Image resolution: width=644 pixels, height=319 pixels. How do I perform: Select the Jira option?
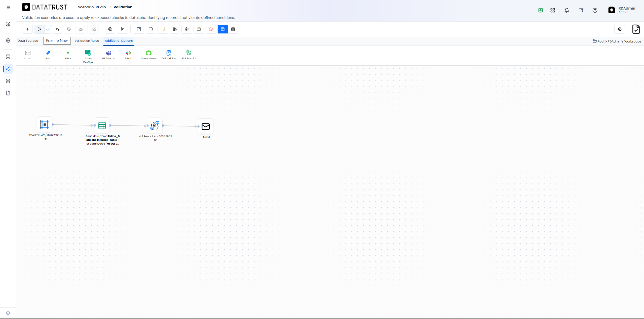coord(48,55)
